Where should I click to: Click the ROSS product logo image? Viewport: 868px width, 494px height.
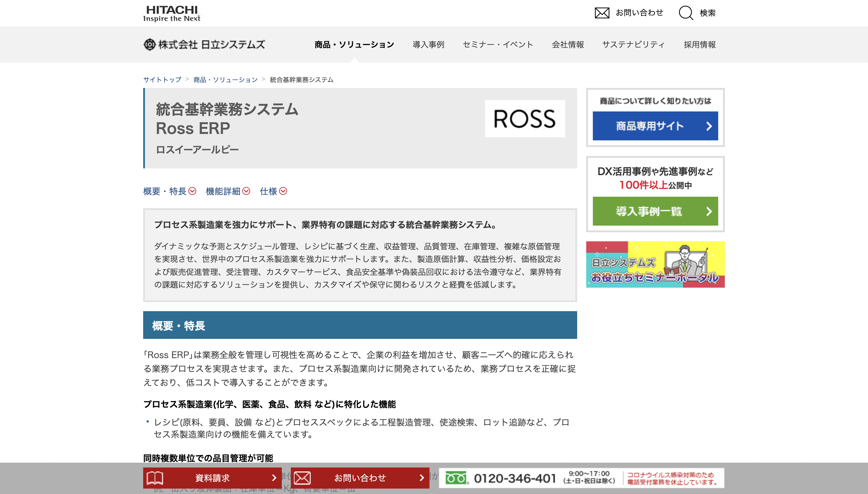coord(524,119)
